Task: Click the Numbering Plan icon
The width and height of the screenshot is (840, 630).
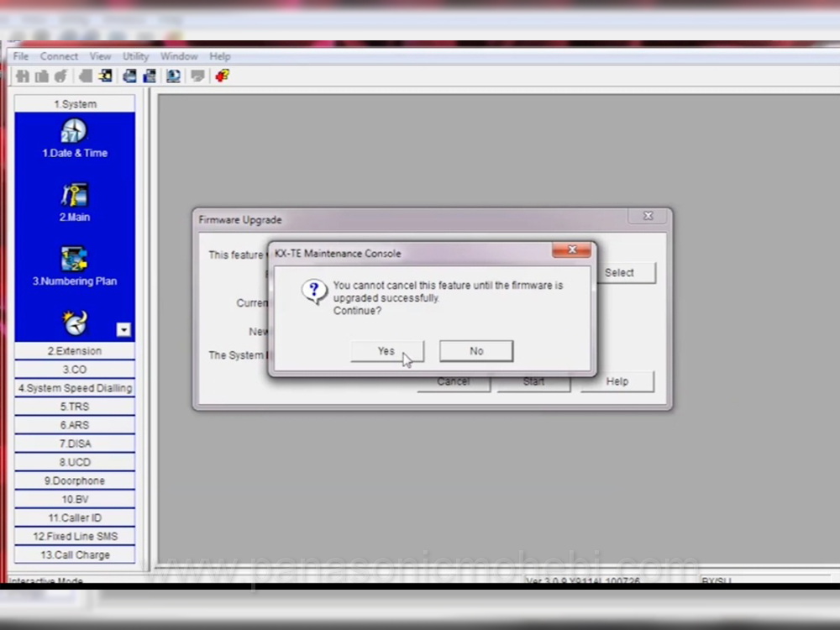Action: [74, 260]
